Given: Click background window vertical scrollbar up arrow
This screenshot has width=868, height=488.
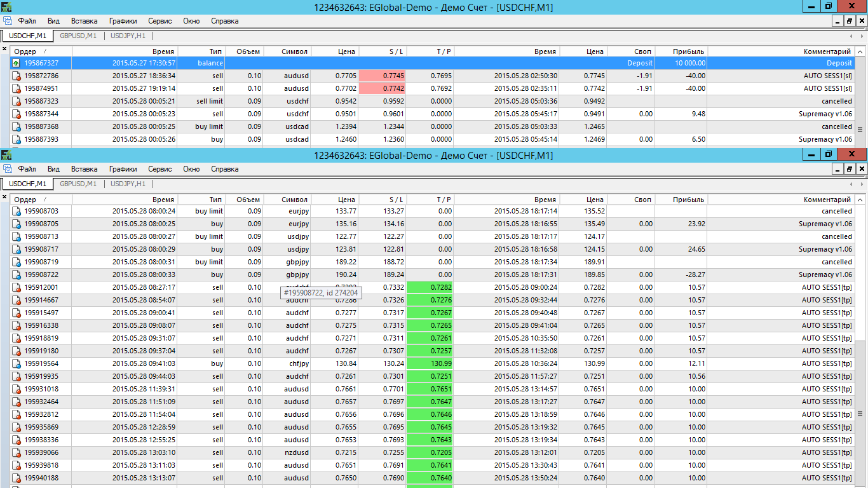Looking at the screenshot, I should point(860,51).
